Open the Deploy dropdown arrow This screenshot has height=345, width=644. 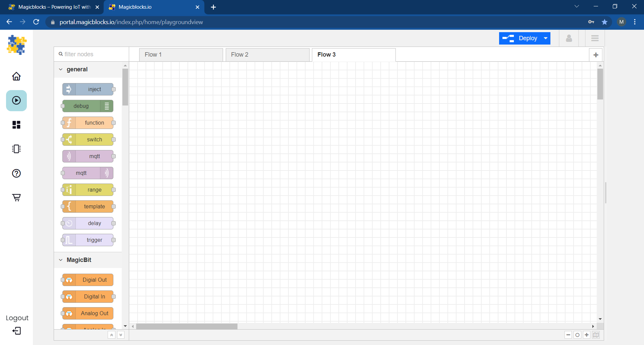546,38
